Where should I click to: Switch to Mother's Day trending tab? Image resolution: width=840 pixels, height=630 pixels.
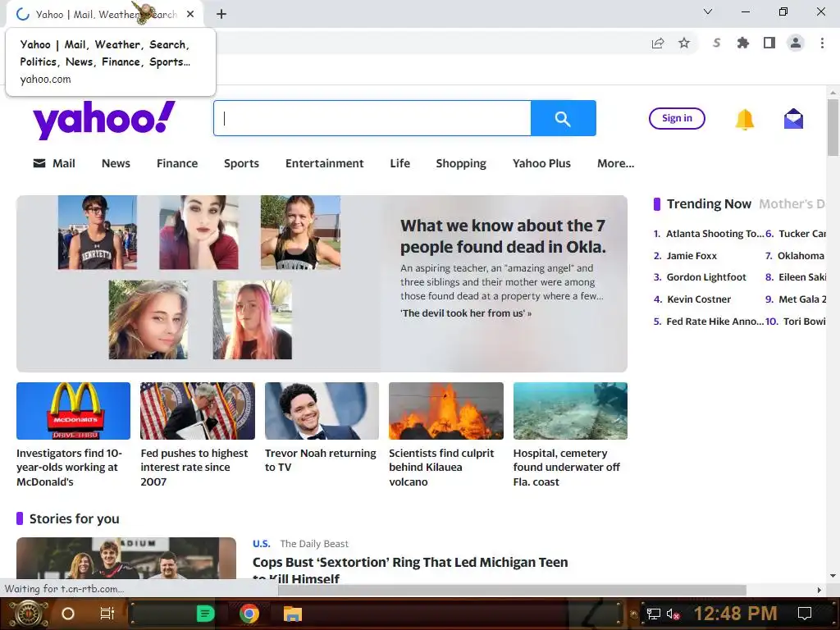tap(792, 204)
